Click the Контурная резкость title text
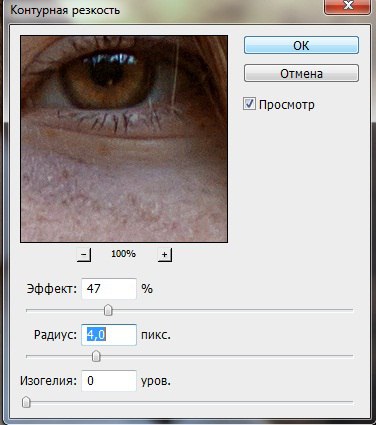This screenshot has width=376, height=425. (65, 10)
